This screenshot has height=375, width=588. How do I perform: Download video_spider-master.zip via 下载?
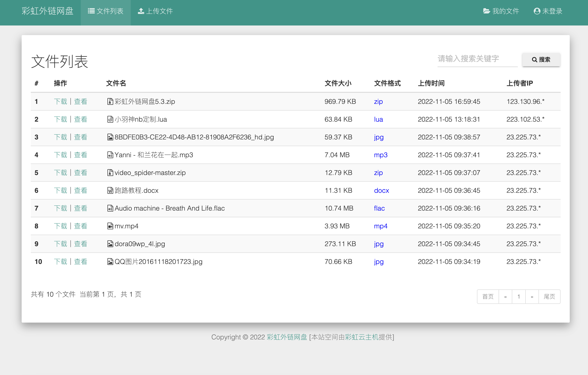tap(61, 173)
